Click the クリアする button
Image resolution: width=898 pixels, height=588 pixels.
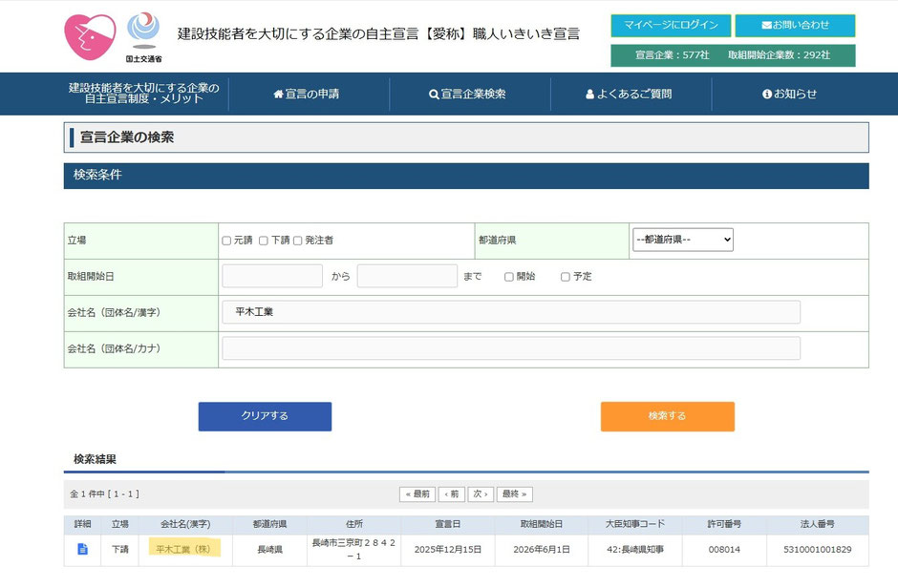coord(266,416)
